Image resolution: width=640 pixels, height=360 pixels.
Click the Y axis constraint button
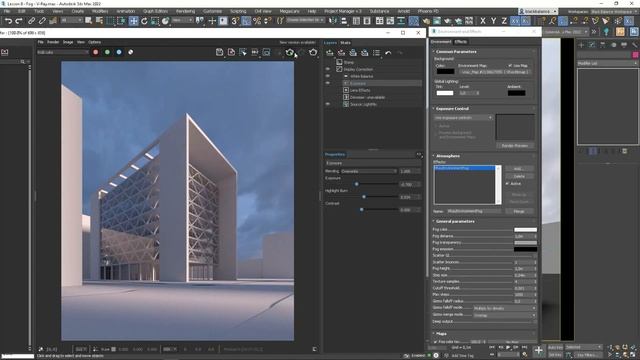coord(493,21)
